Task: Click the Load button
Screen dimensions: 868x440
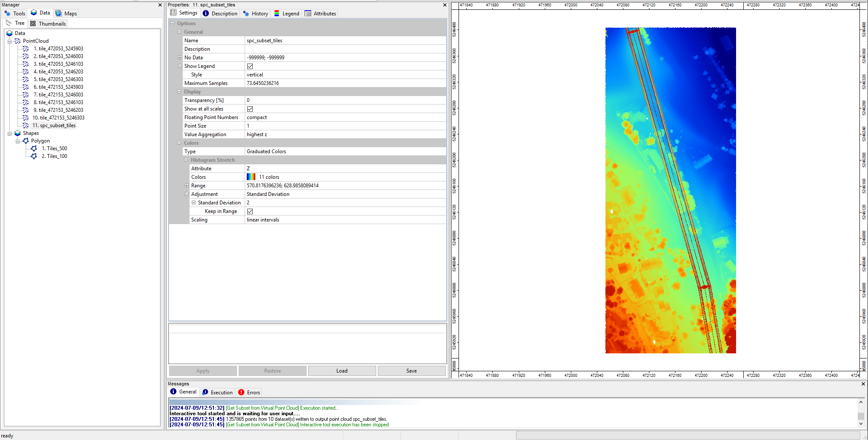Action: point(342,371)
